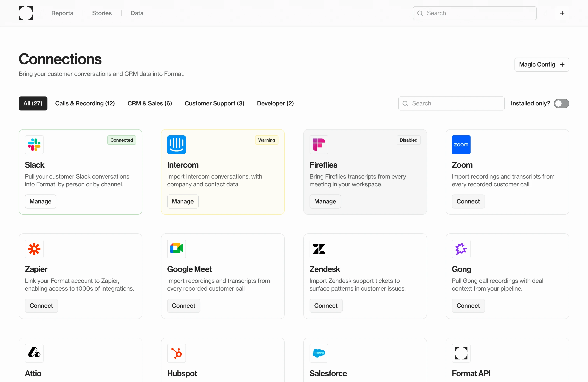Image resolution: width=588 pixels, height=382 pixels.
Task: Click the Magic Config button
Action: coord(542,65)
